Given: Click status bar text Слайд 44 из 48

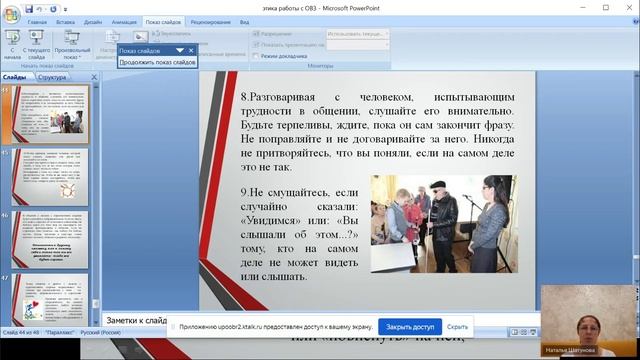Looking at the screenshot, I should 21,333.
